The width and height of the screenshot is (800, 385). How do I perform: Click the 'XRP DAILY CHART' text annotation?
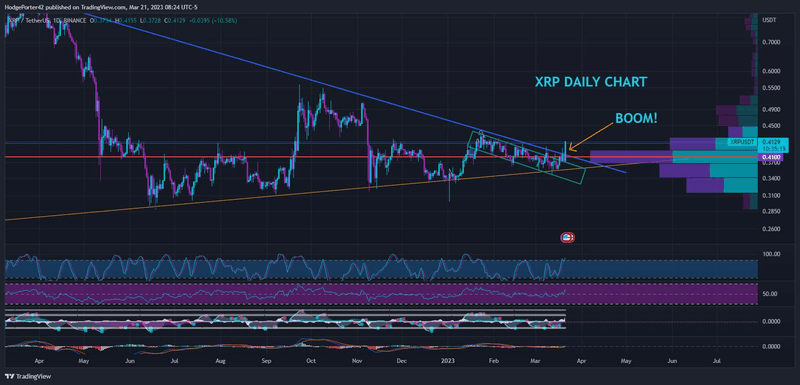(591, 82)
